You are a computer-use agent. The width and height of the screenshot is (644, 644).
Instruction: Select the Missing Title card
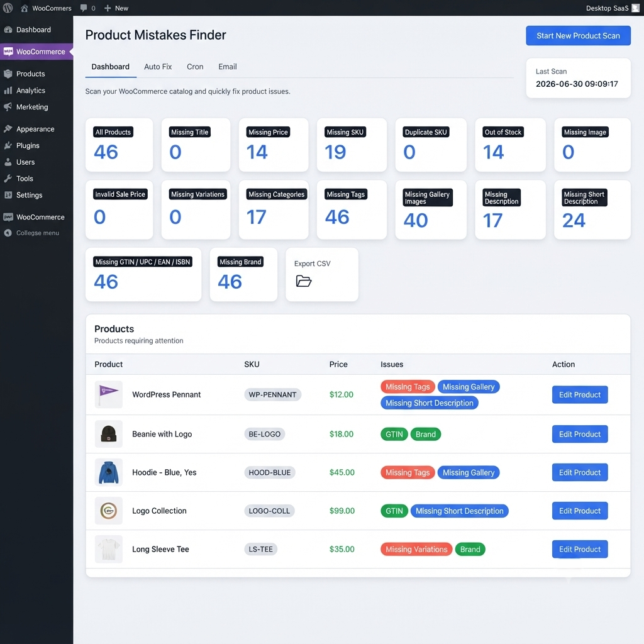click(196, 145)
